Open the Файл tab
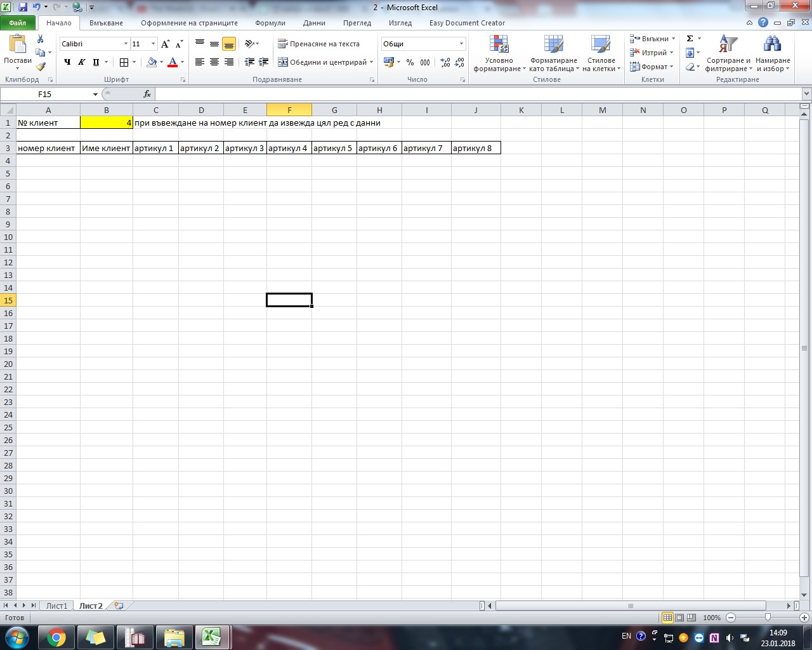 18,23
